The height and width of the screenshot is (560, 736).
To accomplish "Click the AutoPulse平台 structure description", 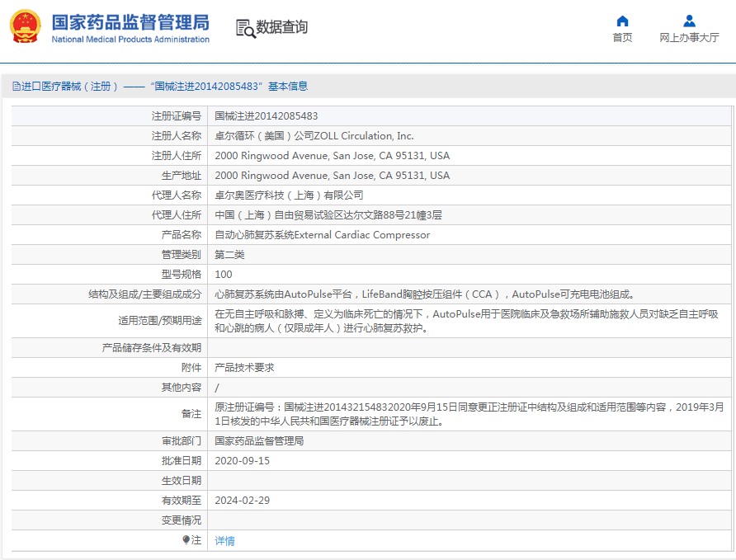I will click(x=425, y=294).
